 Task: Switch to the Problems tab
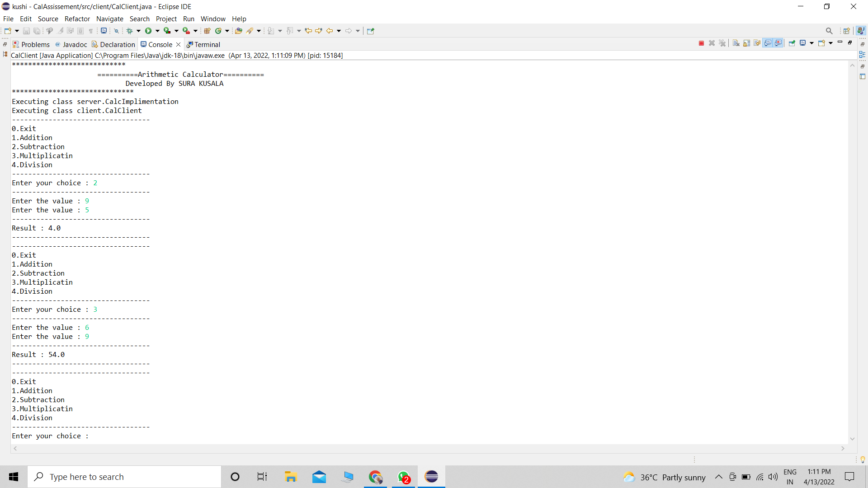(x=31, y=44)
